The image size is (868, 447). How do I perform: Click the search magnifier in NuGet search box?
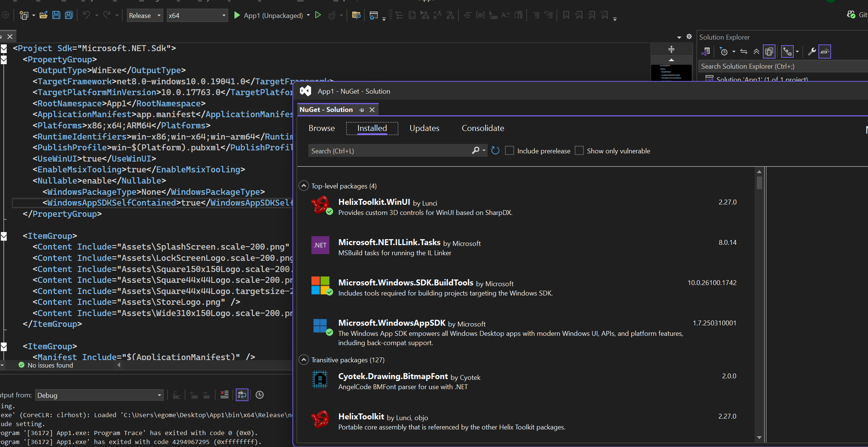click(475, 151)
